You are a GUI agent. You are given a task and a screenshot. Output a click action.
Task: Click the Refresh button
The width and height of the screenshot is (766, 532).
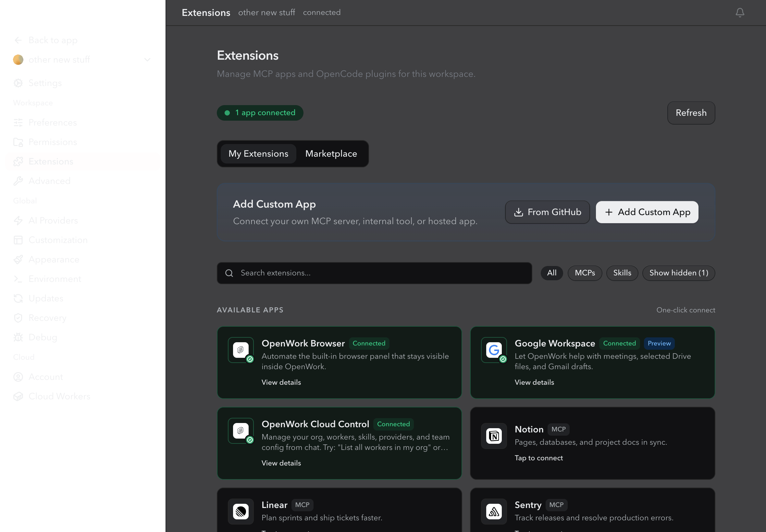[x=691, y=113]
